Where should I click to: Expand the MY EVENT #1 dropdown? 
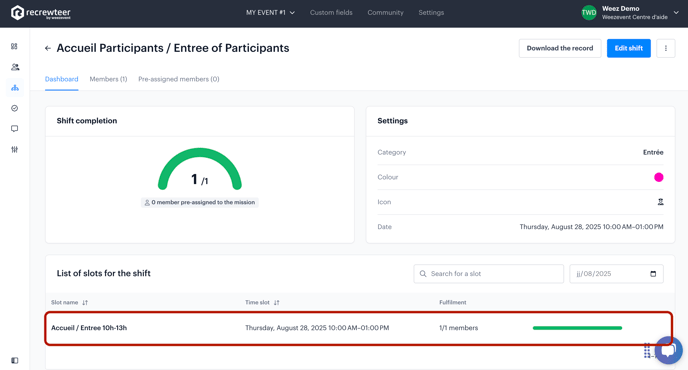tap(270, 13)
